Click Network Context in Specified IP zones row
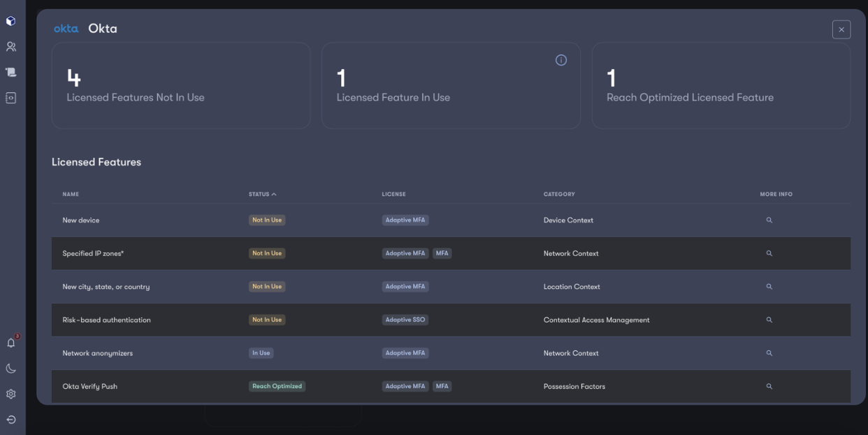The height and width of the screenshot is (435, 868). tap(571, 253)
